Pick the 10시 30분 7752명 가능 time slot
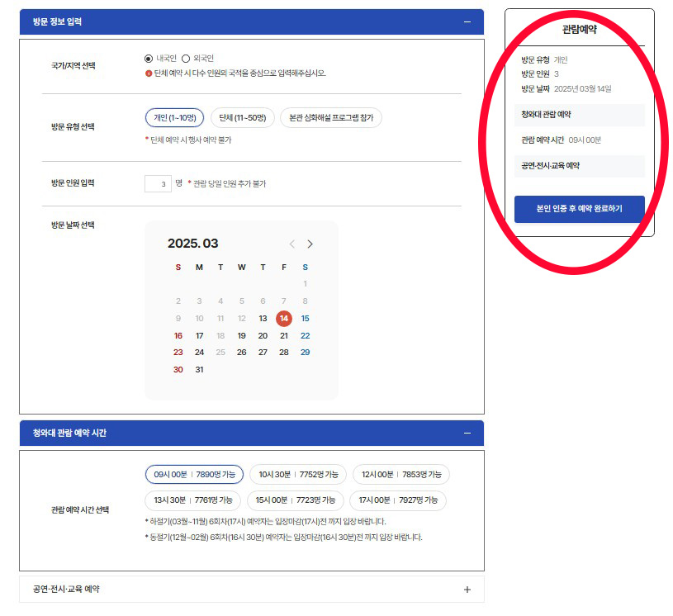Screen dimensions: 673x616 tap(298, 474)
